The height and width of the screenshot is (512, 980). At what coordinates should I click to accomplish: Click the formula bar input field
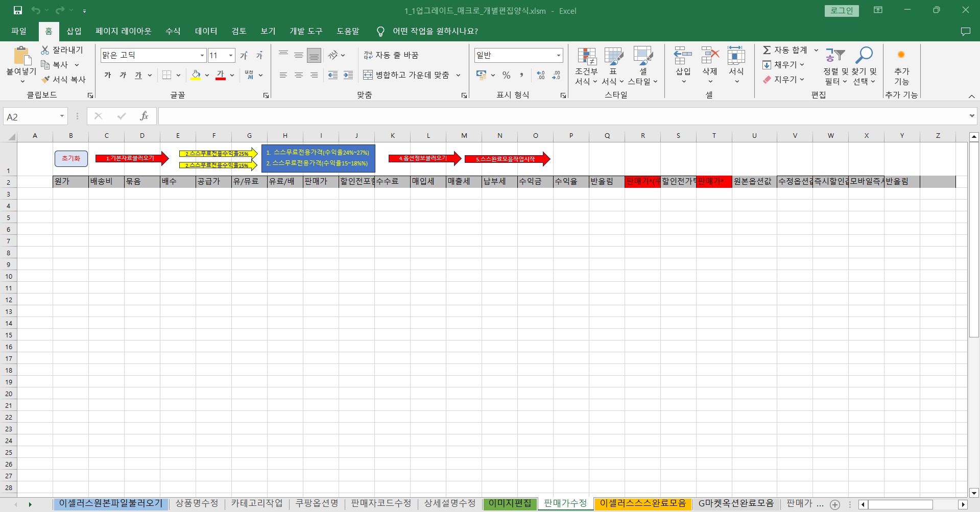[x=562, y=116]
